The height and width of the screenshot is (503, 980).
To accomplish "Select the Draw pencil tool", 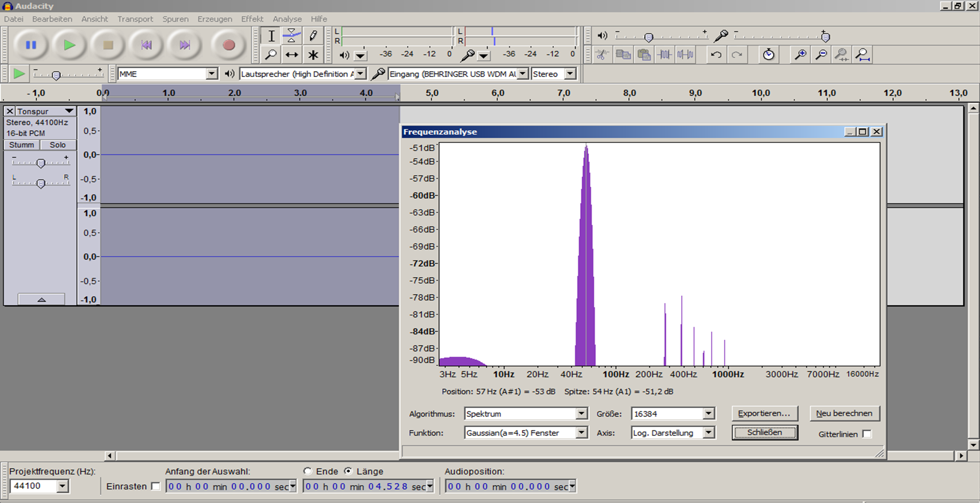I will pos(313,36).
